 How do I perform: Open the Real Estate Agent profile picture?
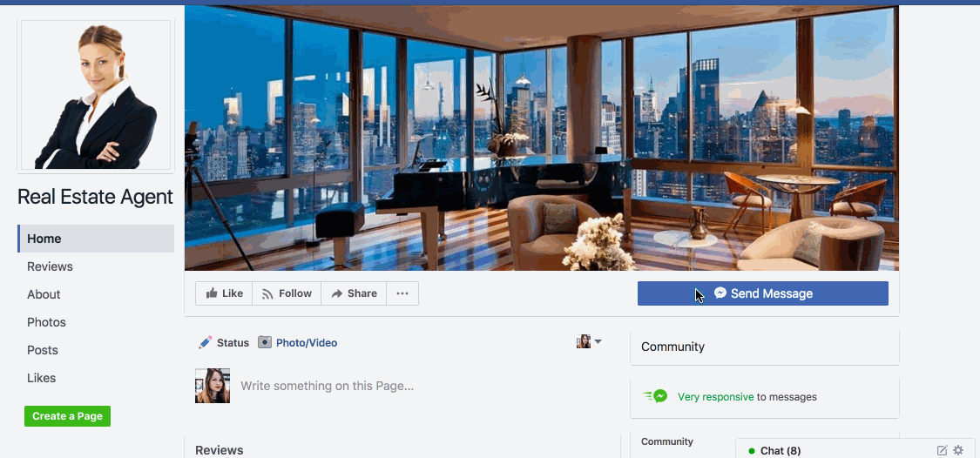click(x=96, y=95)
